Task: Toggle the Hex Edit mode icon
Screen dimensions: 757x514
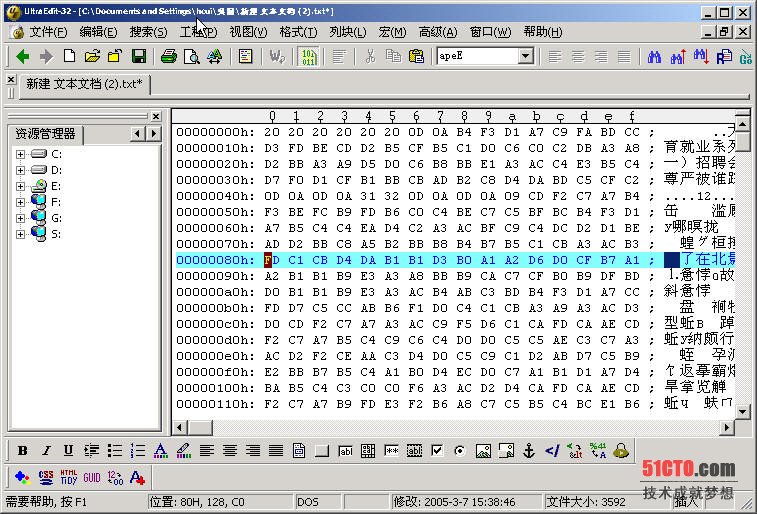Action: [308, 56]
